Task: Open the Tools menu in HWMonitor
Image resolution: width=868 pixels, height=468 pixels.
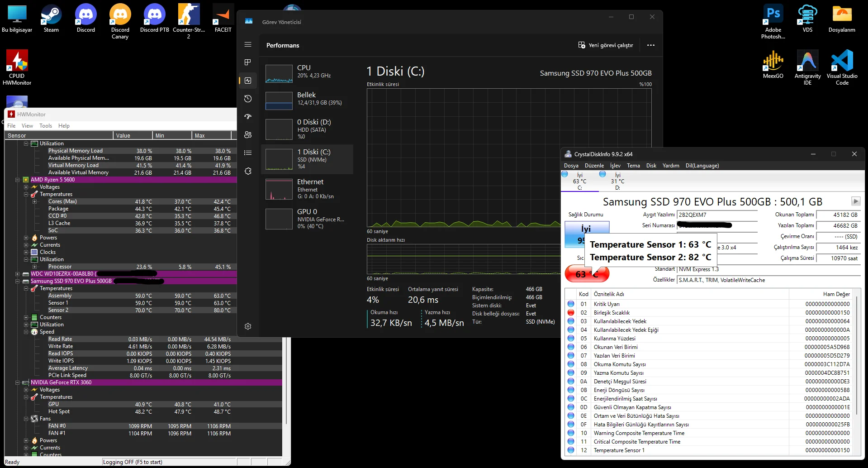Action: click(x=46, y=126)
